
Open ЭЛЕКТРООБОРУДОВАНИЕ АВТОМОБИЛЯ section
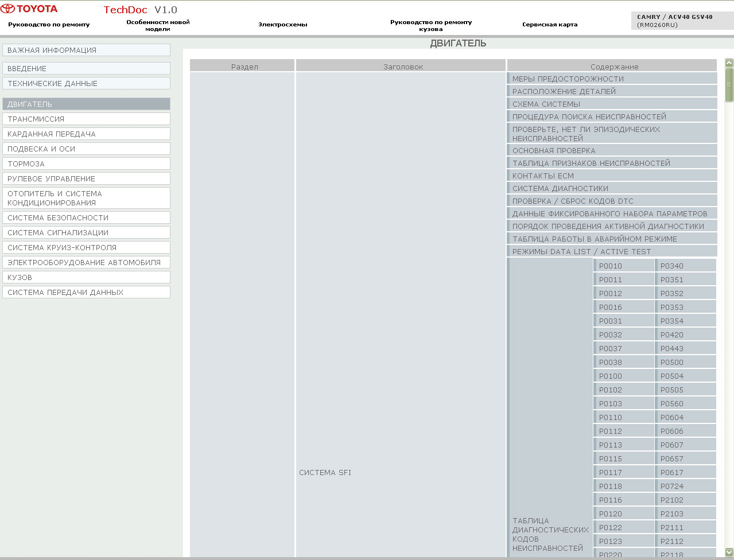pos(86,262)
